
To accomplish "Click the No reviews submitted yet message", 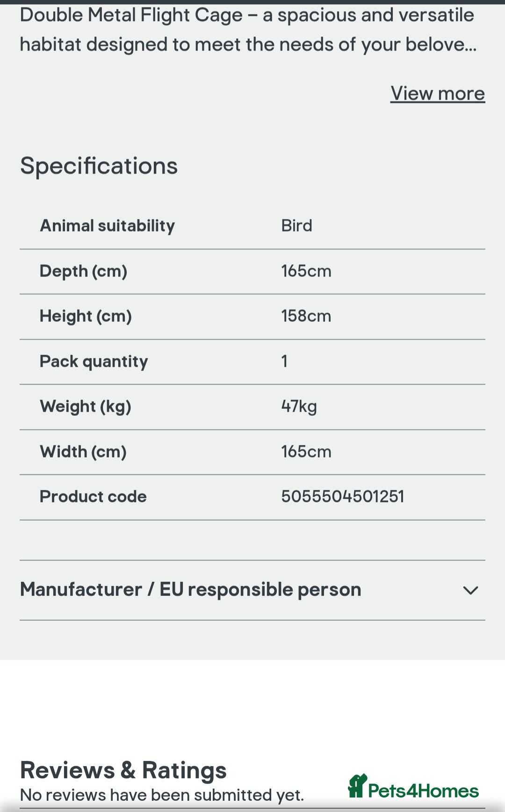I will click(x=162, y=795).
